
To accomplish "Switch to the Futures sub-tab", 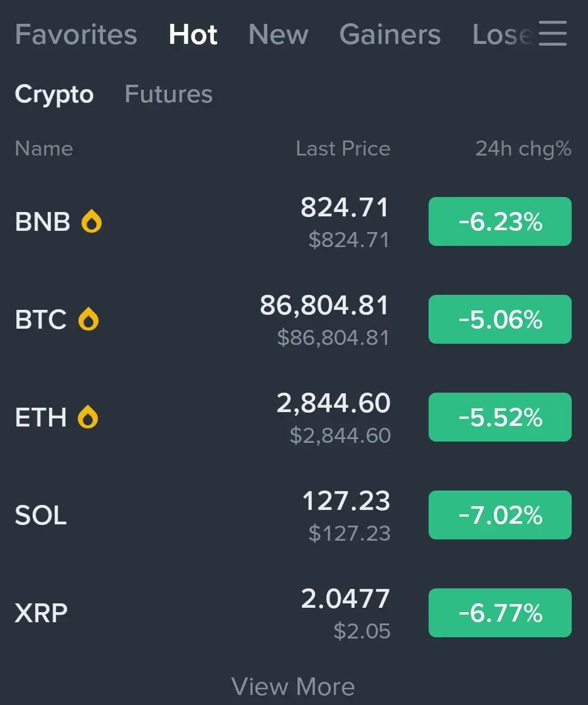I will (168, 94).
